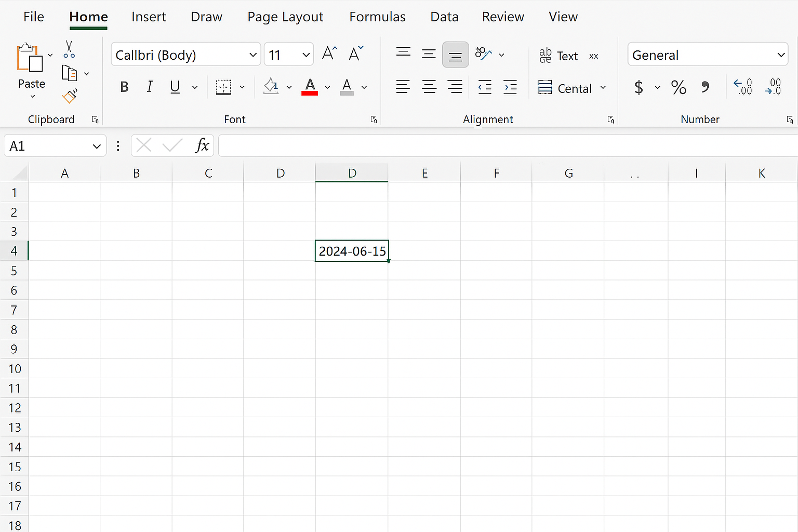Image resolution: width=798 pixels, height=532 pixels.
Task: Apply red Font Color A
Action: pos(310,87)
